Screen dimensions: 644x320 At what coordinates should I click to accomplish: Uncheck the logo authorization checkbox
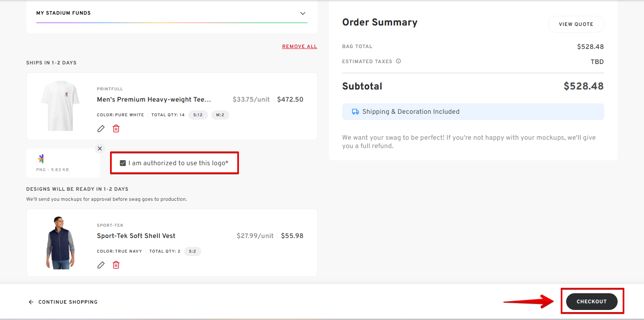(x=123, y=163)
